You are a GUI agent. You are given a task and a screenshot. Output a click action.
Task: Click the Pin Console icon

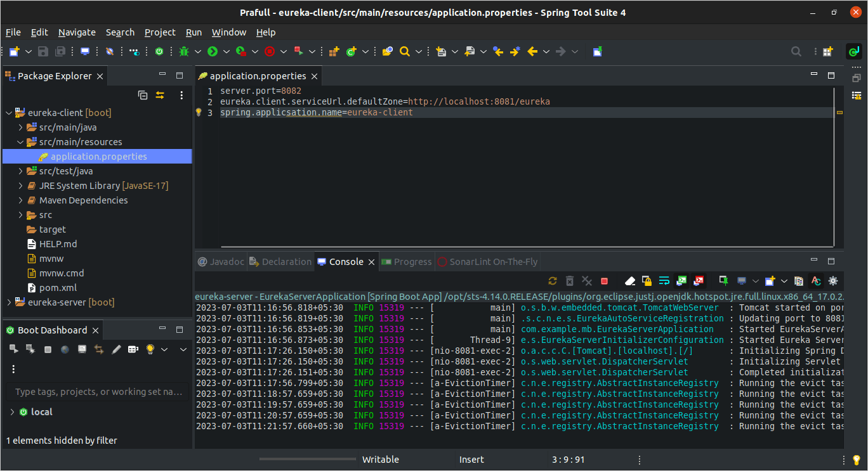[x=723, y=281]
